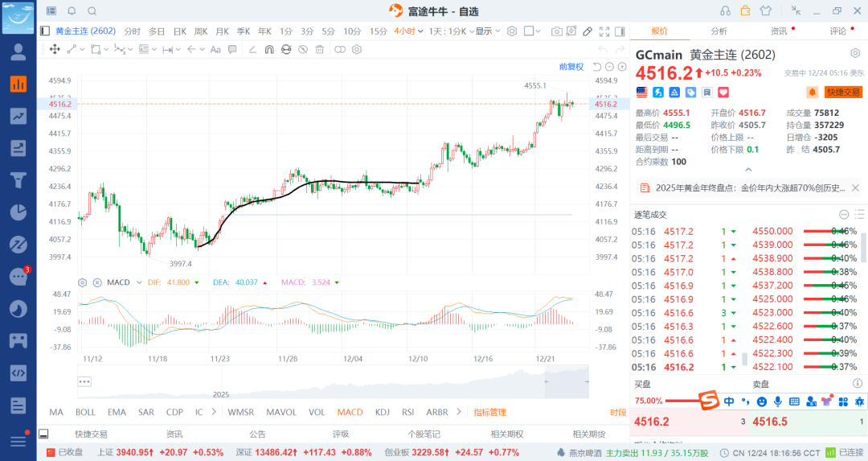Enter fullscreen chart mode
Viewport: 868px width, 461px height.
pos(604,31)
